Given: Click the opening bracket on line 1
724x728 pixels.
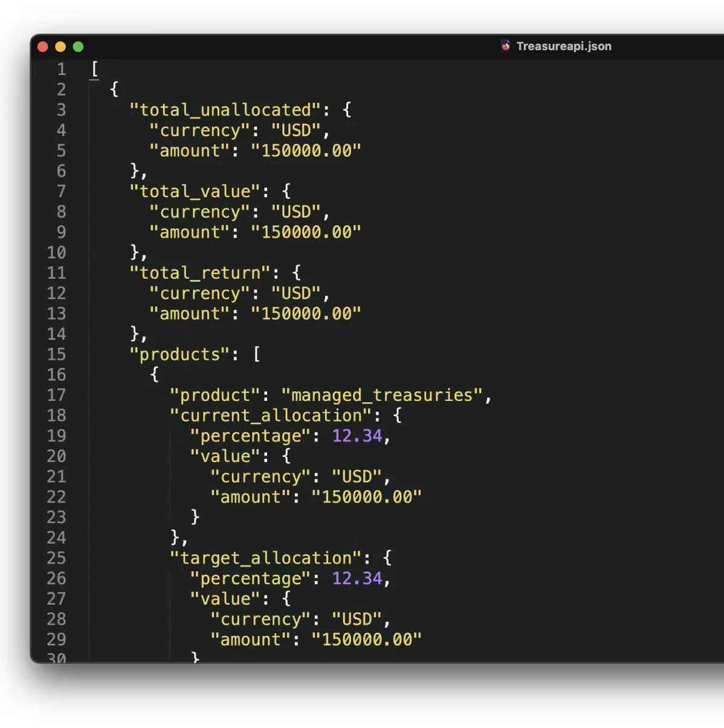Looking at the screenshot, I should coord(94,69).
